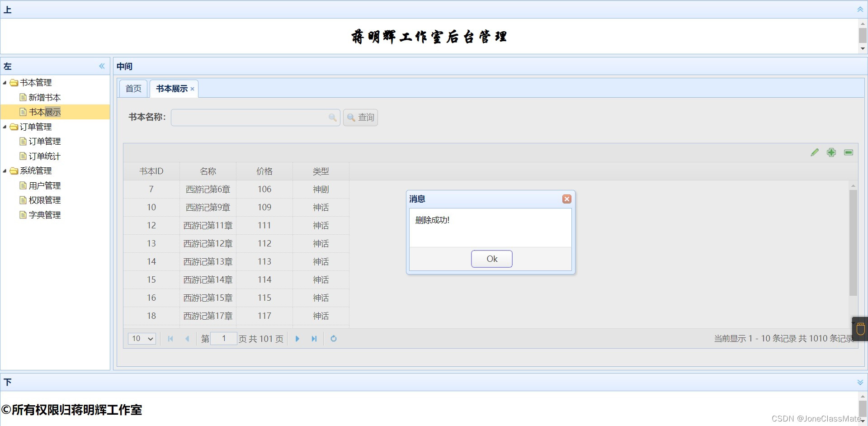Open 新增书本 in the tree
The height and width of the screenshot is (426, 868).
(x=44, y=98)
